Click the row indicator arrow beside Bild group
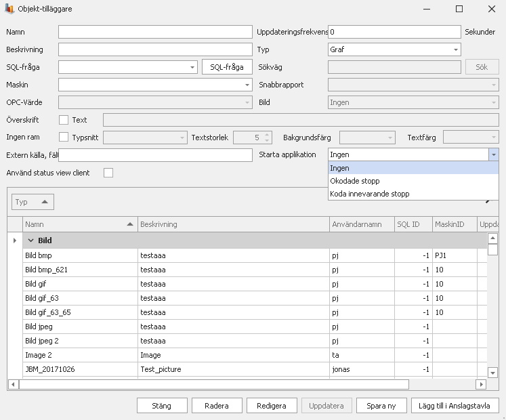This screenshot has height=420, width=506. click(14, 240)
